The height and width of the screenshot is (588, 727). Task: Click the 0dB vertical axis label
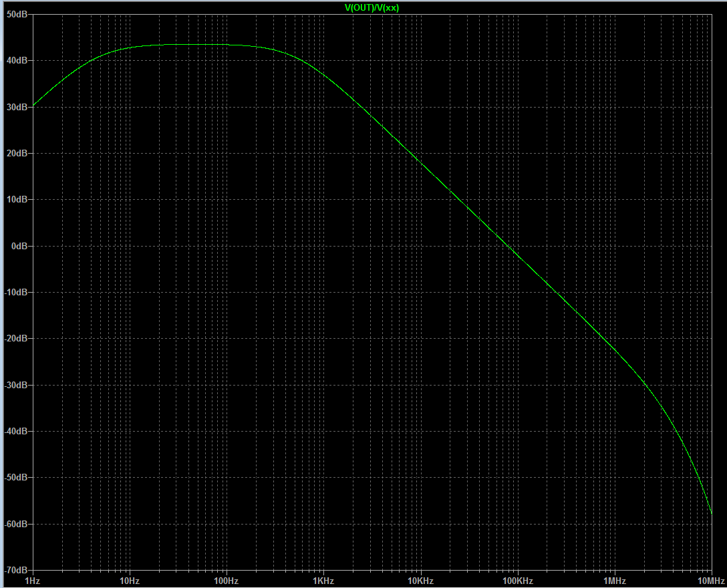pyautogui.click(x=19, y=246)
